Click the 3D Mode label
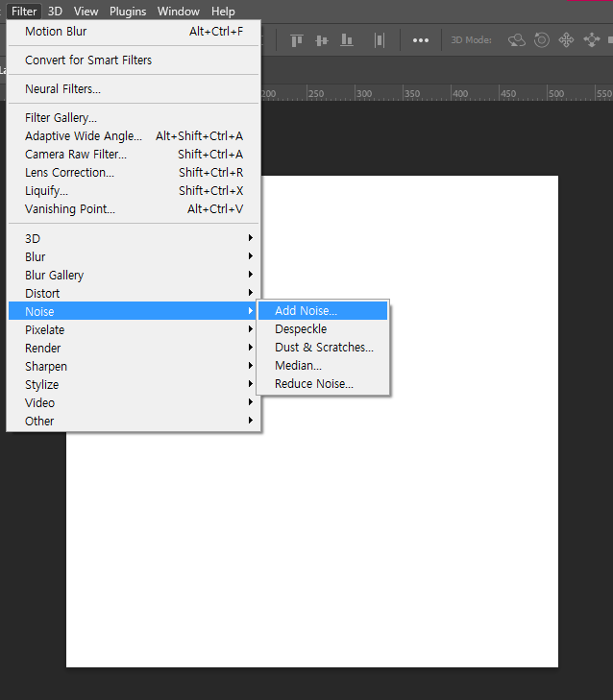This screenshot has width=613, height=700. pos(471,40)
